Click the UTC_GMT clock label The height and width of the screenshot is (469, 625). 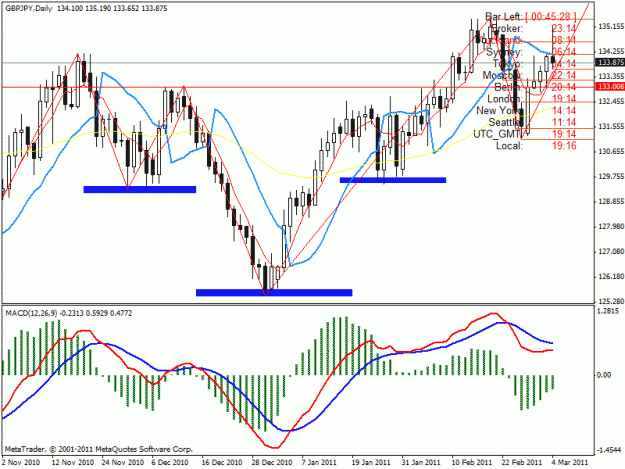pyautogui.click(x=497, y=134)
